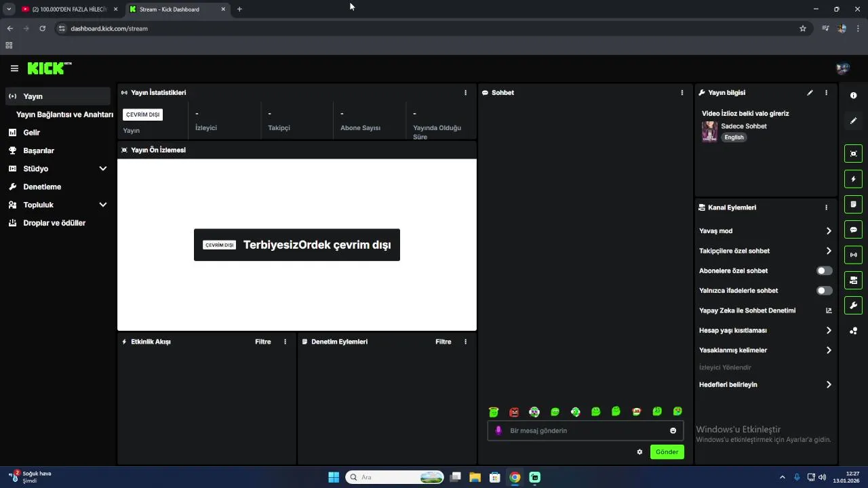Open the emoji picker in message box
The image size is (868, 488).
click(x=673, y=430)
